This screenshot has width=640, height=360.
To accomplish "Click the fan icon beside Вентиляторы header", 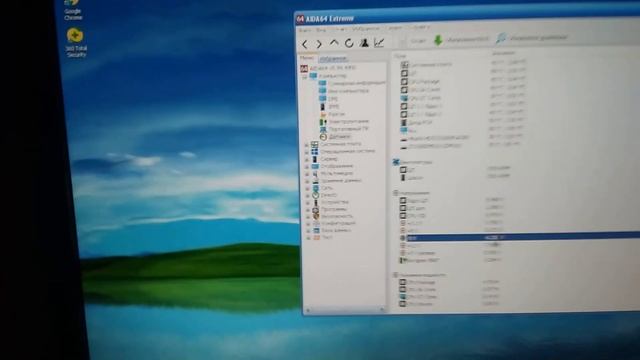I will (396, 162).
